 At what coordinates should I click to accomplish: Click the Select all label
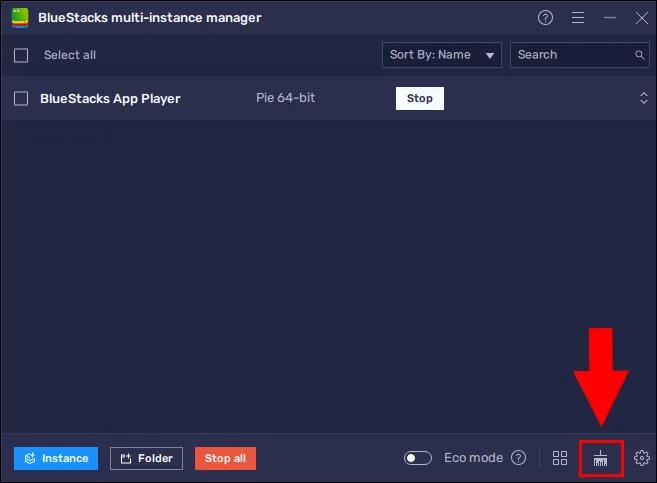(70, 55)
